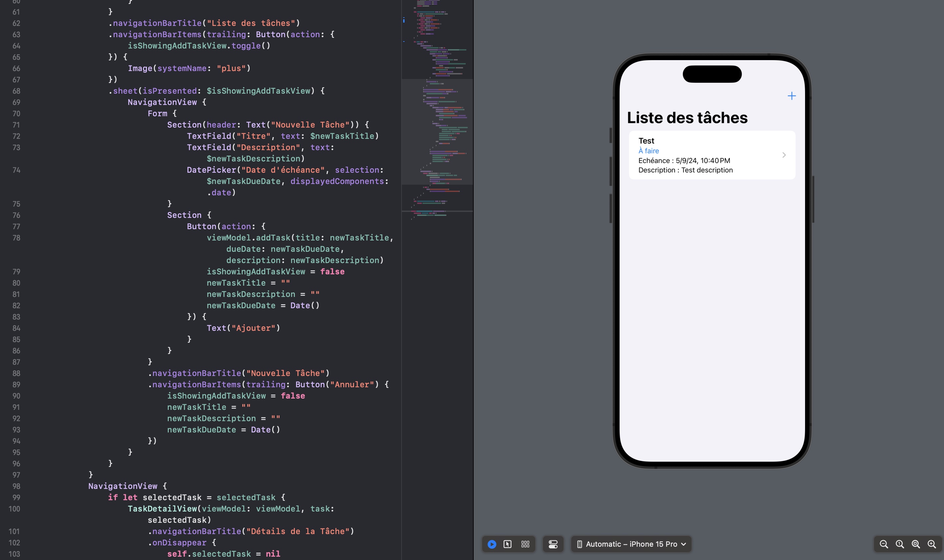Screen dimensions: 944x560
Task: Click the Liste des tâches title in preview
Action: click(x=687, y=117)
